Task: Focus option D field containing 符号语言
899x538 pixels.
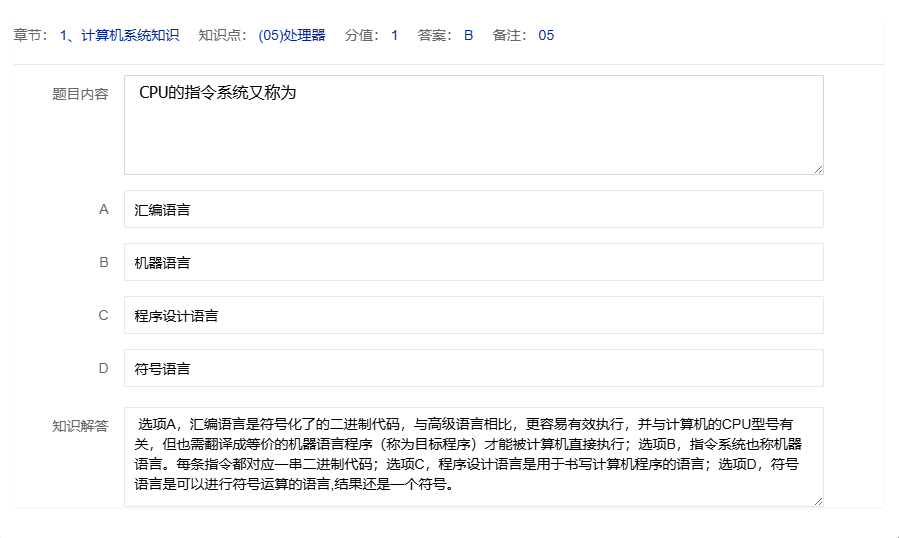Action: click(x=473, y=369)
